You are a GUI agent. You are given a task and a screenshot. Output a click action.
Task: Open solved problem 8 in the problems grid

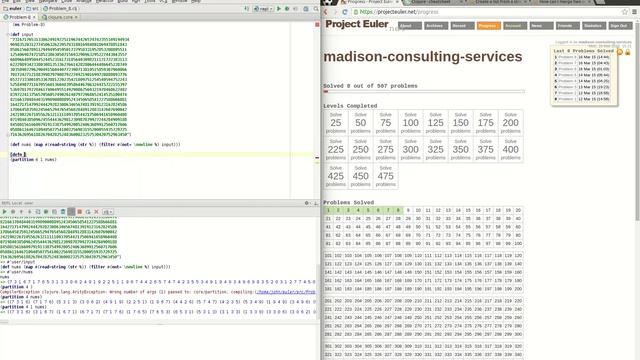[398, 210]
